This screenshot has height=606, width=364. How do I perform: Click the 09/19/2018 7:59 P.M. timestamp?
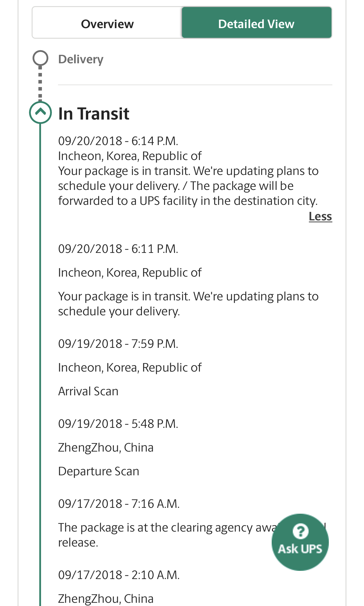118,344
